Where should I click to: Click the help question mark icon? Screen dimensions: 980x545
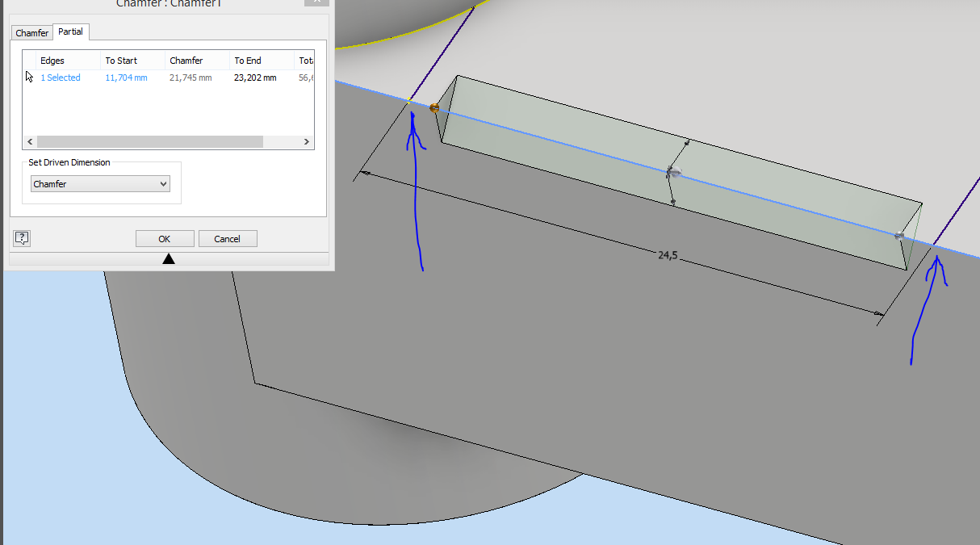tap(21, 237)
